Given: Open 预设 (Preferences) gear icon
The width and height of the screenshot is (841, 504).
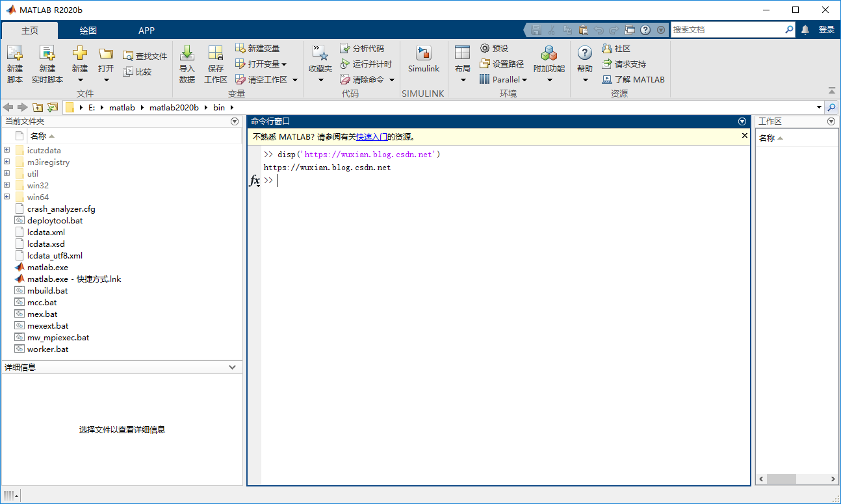Looking at the screenshot, I should point(485,49).
